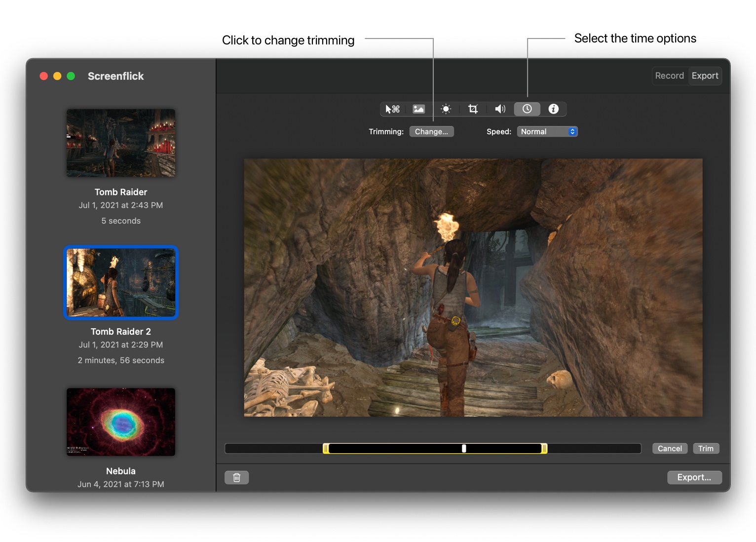This screenshot has height=542, width=756.
Task: Click "Jun 4, 2021 at 7:13 PM" date
Action: point(121,484)
